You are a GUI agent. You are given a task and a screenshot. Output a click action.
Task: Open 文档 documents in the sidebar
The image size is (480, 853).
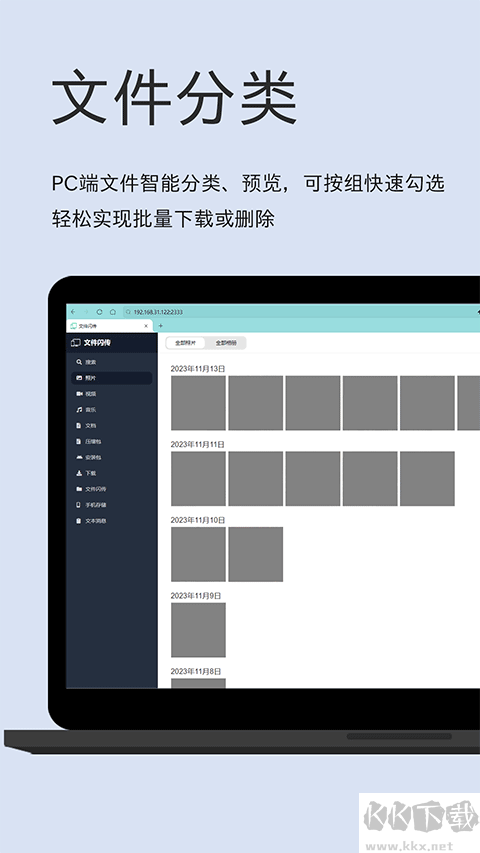pyautogui.click(x=112, y=425)
